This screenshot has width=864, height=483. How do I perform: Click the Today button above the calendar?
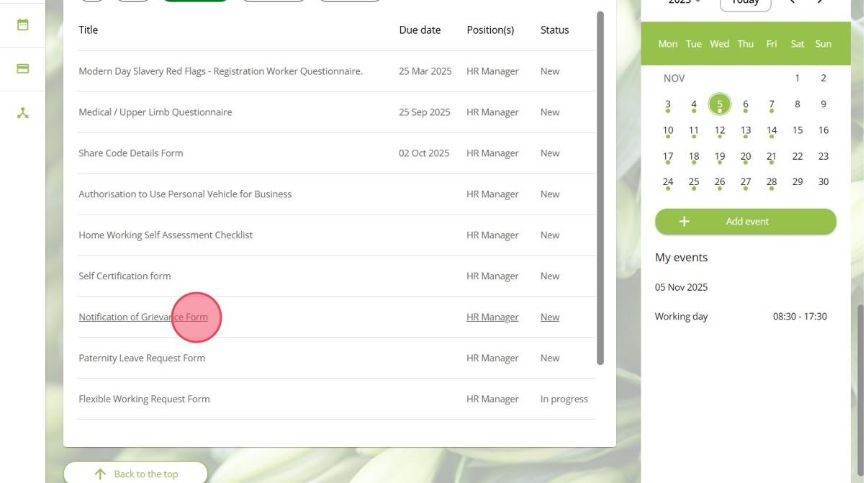coord(745,3)
